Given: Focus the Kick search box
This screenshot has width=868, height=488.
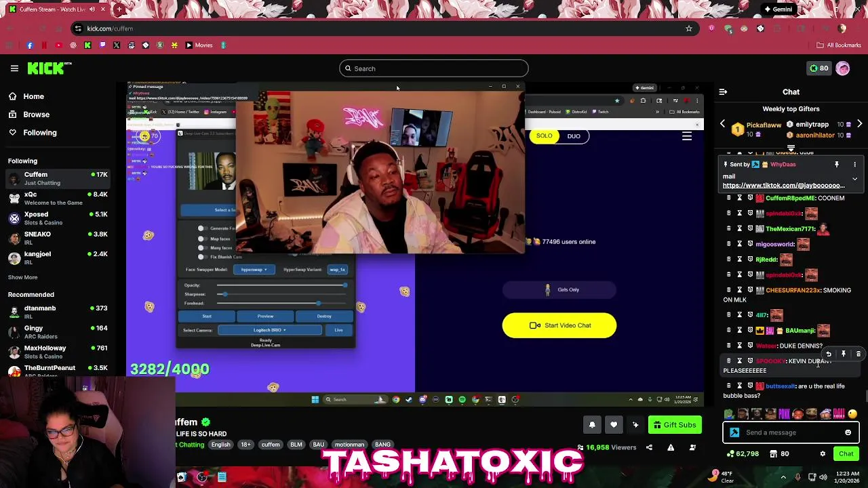Looking at the screenshot, I should [434, 68].
